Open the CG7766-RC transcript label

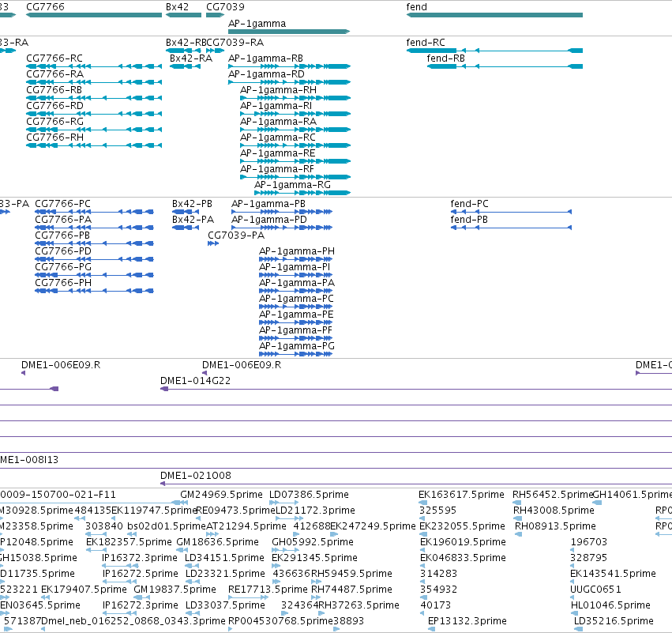(54, 58)
